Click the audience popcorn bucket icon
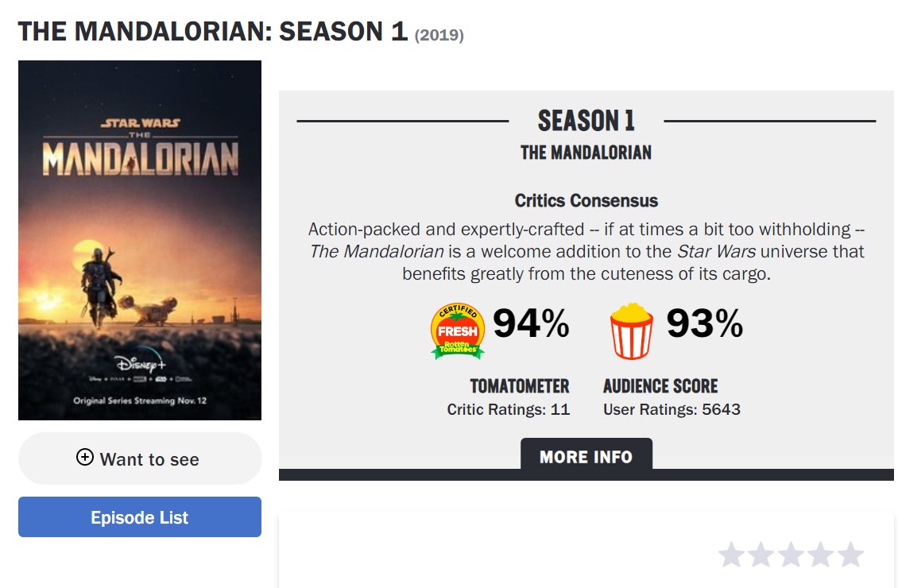898x588 pixels. (x=631, y=331)
